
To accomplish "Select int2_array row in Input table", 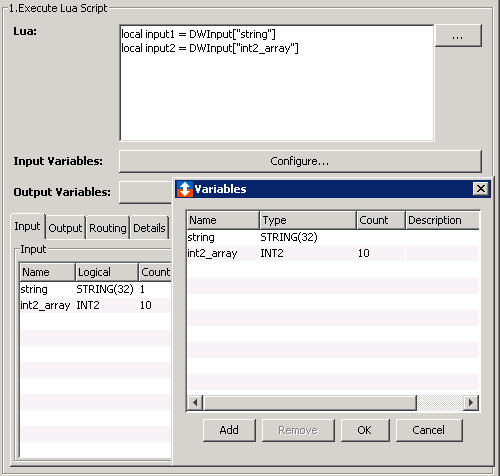I will pos(95,305).
